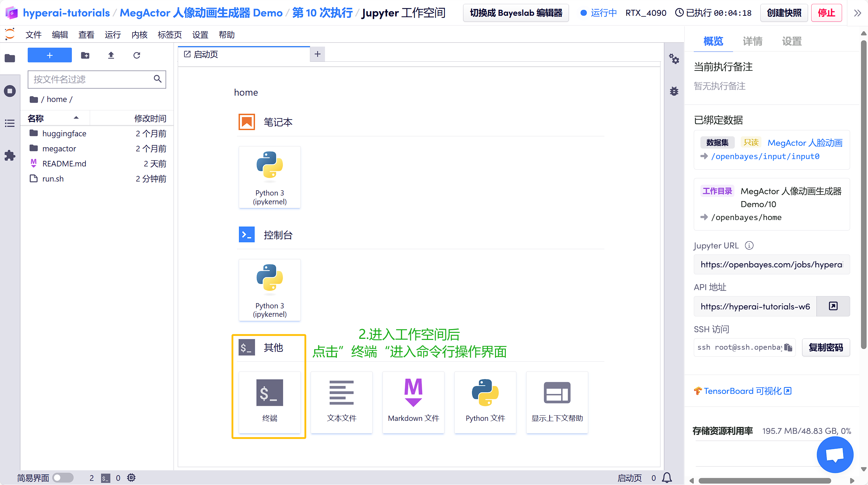This screenshot has width=868, height=485.
Task: Open the debugger bug icon
Action: (674, 91)
